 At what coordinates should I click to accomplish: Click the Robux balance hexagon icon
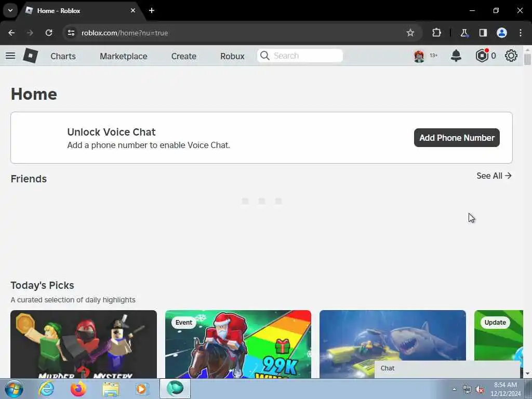(x=482, y=56)
